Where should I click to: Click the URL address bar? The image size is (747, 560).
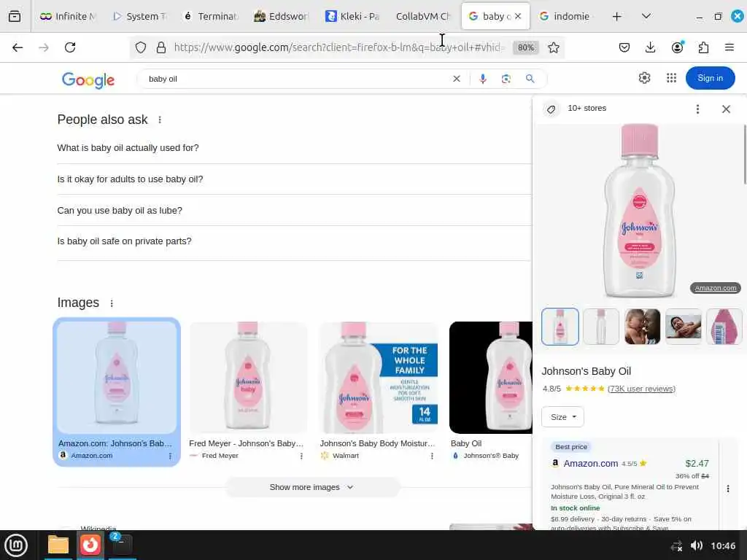[338, 47]
